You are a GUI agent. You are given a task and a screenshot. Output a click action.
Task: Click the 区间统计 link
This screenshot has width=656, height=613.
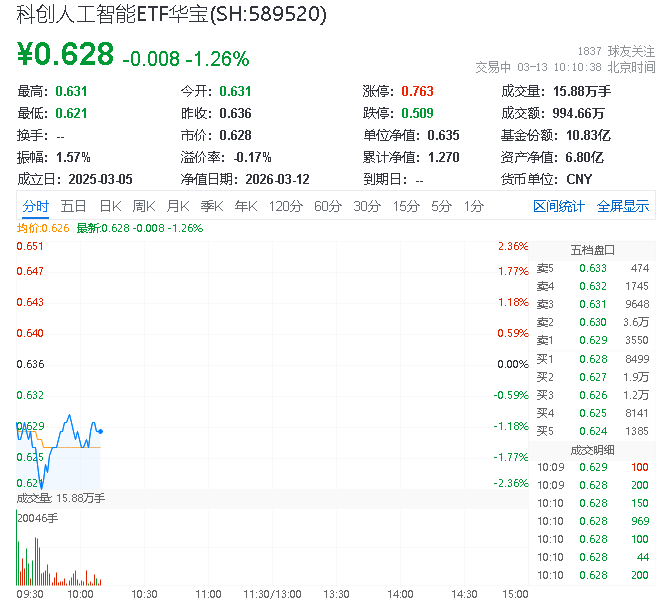point(559,206)
